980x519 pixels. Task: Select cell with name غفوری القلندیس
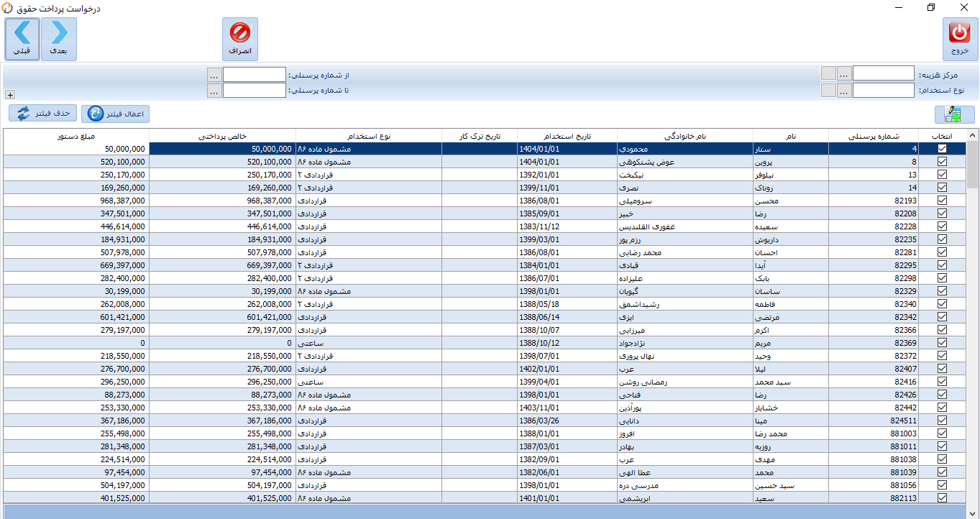click(x=685, y=226)
